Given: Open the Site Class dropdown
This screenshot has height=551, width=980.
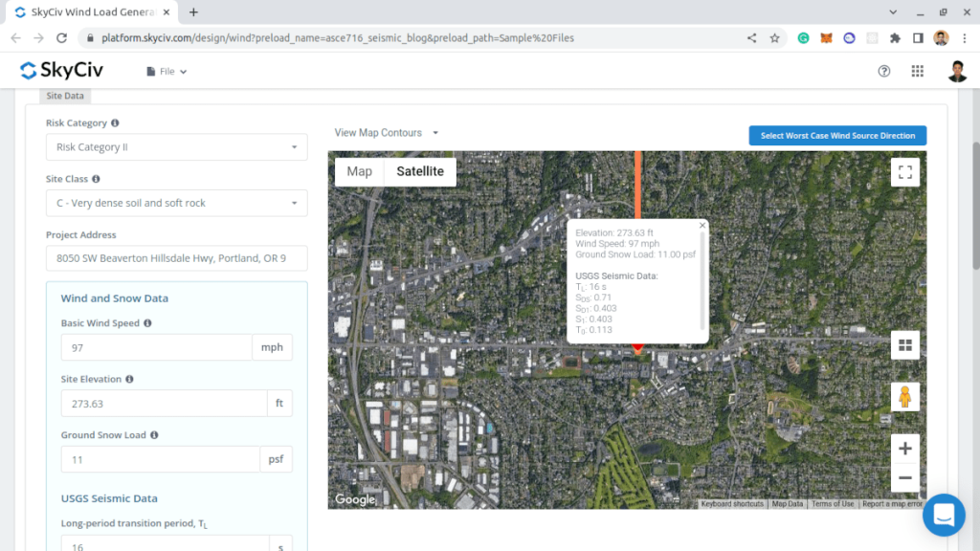Looking at the screenshot, I should [x=177, y=203].
